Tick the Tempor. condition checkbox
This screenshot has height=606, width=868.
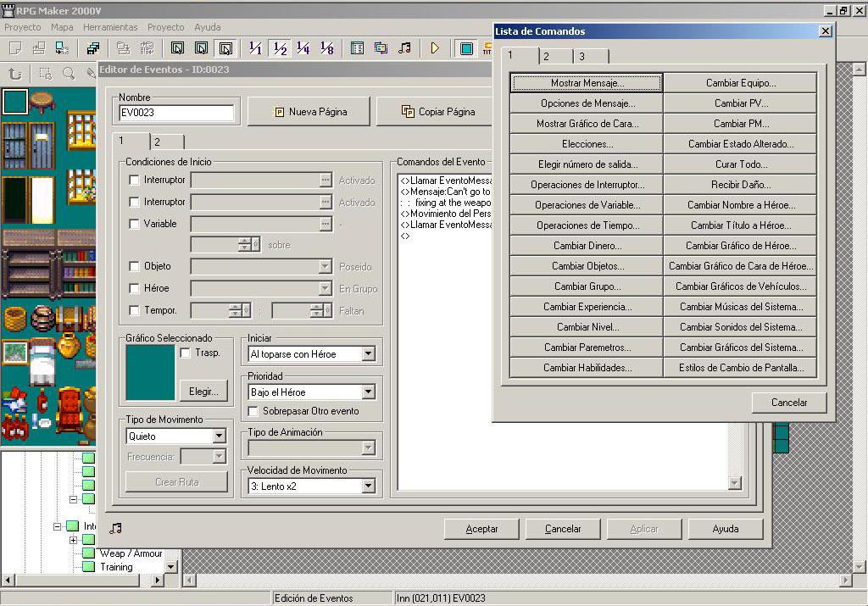coord(134,310)
